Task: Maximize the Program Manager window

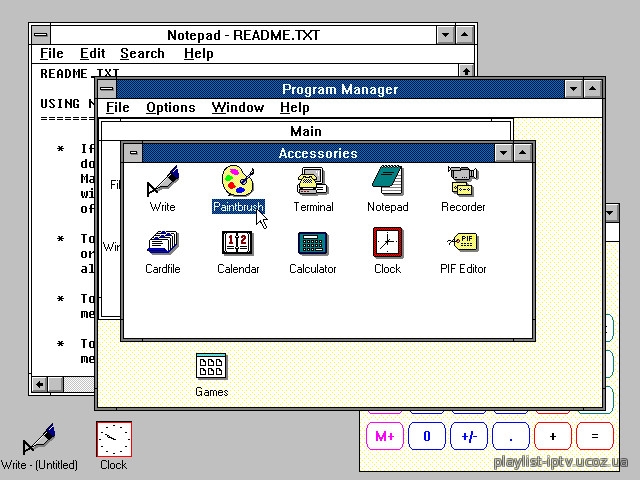Action: (x=593, y=89)
